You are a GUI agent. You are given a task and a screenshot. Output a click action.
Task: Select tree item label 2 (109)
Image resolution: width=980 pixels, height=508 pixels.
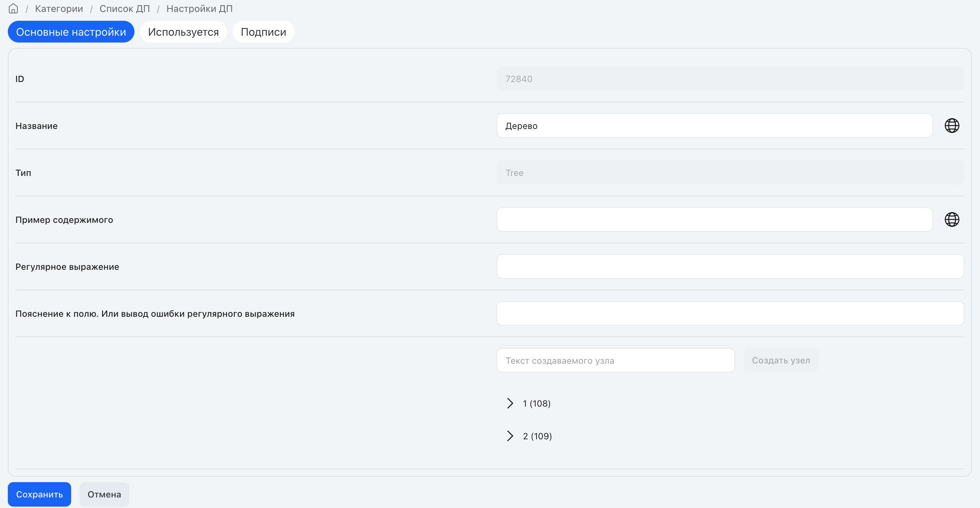(x=537, y=436)
